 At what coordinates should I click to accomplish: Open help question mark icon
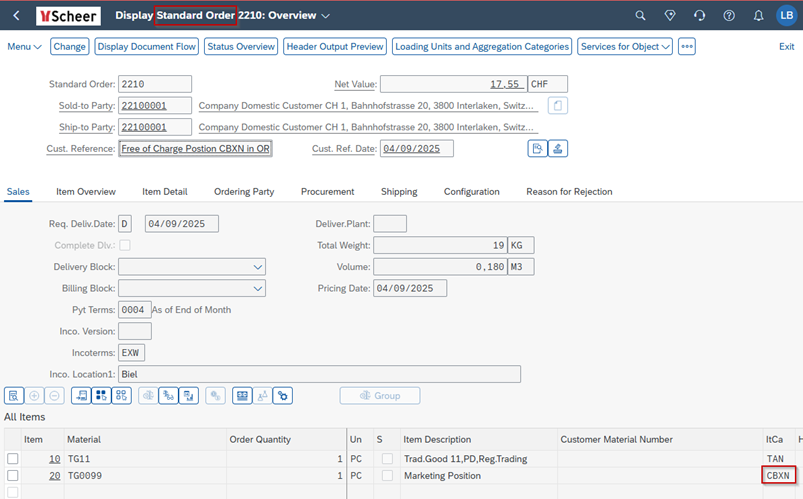(729, 15)
